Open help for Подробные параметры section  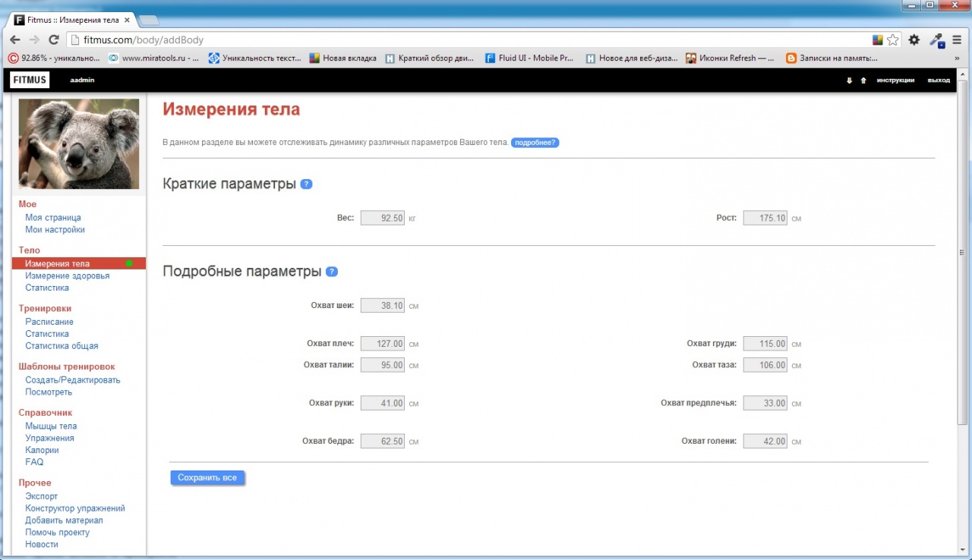tap(332, 271)
